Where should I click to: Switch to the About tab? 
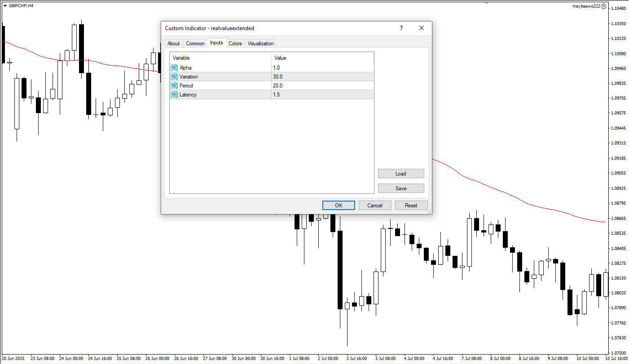[173, 44]
